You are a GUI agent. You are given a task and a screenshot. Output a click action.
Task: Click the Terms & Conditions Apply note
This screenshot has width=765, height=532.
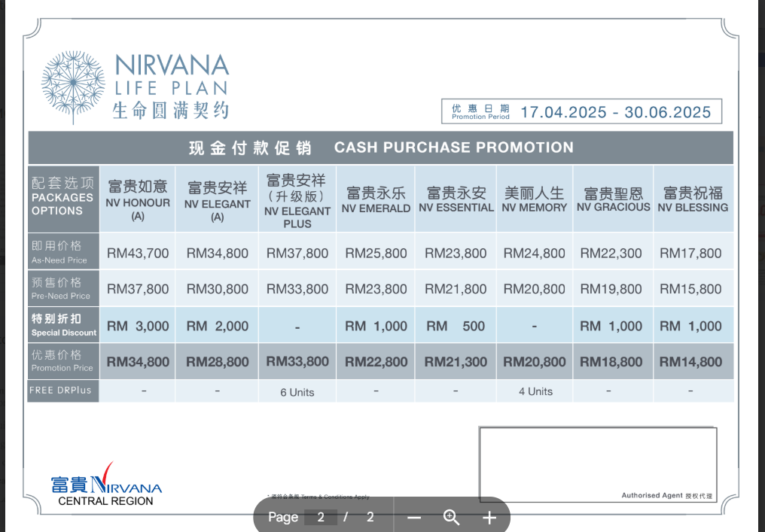pos(318,497)
